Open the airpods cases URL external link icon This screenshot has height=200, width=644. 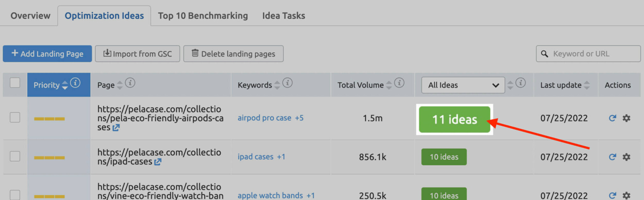tap(116, 128)
